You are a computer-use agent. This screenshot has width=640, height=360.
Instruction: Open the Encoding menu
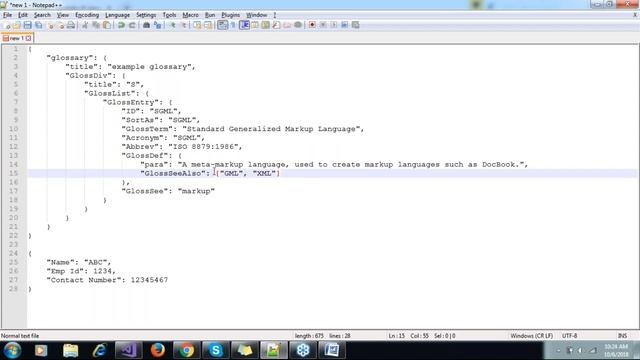(87, 15)
